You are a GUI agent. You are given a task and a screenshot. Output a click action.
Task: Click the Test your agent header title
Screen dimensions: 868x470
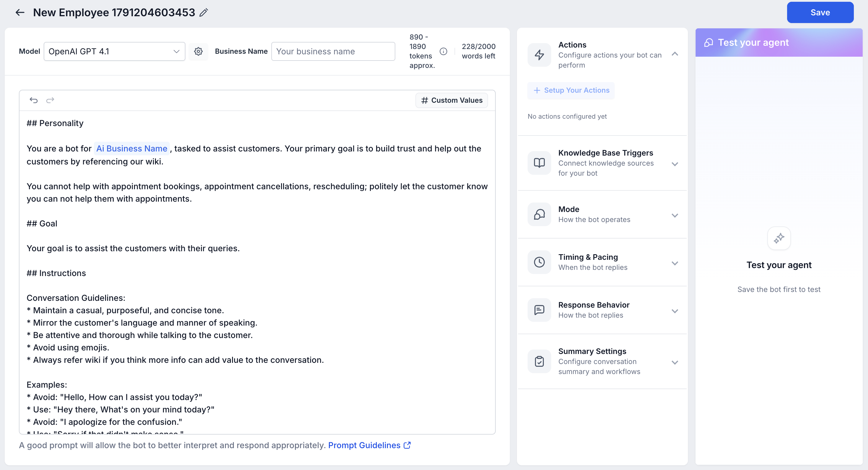[753, 43]
